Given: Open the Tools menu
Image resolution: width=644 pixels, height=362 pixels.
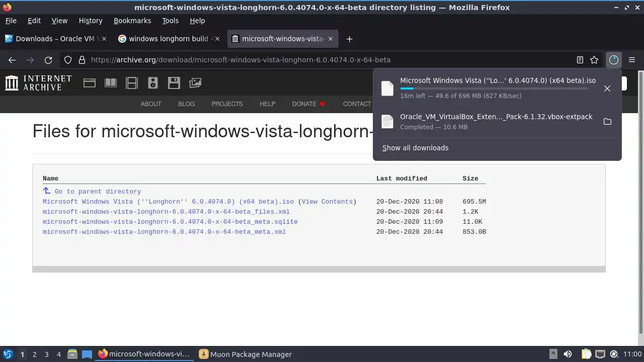Looking at the screenshot, I should coord(170,21).
